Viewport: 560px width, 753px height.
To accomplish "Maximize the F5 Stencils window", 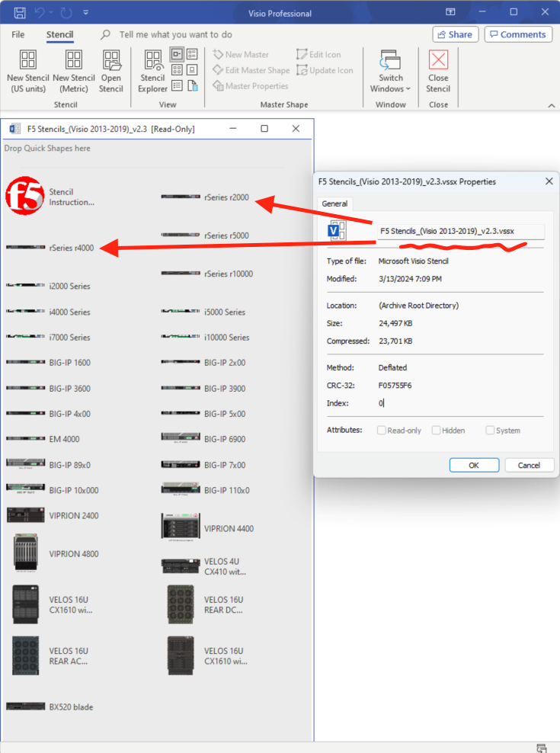I will 264,129.
